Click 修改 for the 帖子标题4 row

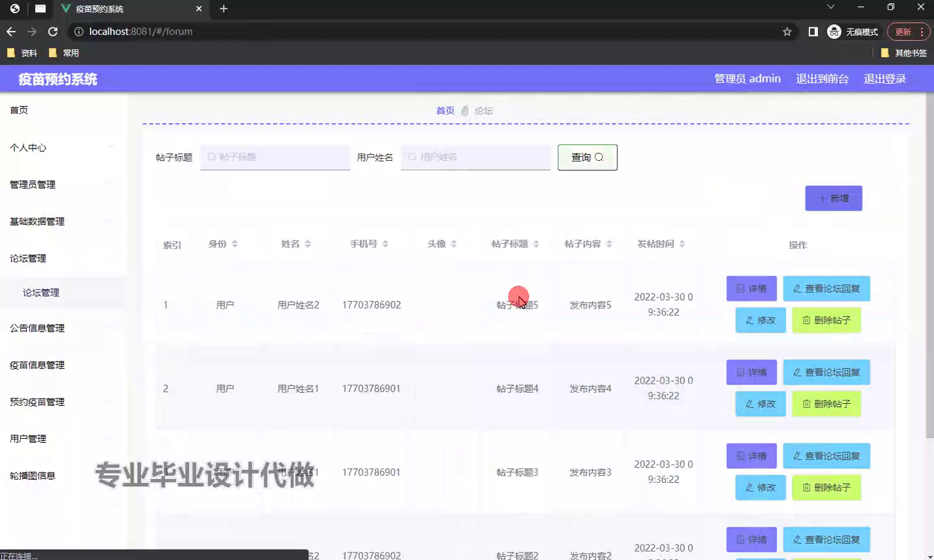pyautogui.click(x=760, y=404)
